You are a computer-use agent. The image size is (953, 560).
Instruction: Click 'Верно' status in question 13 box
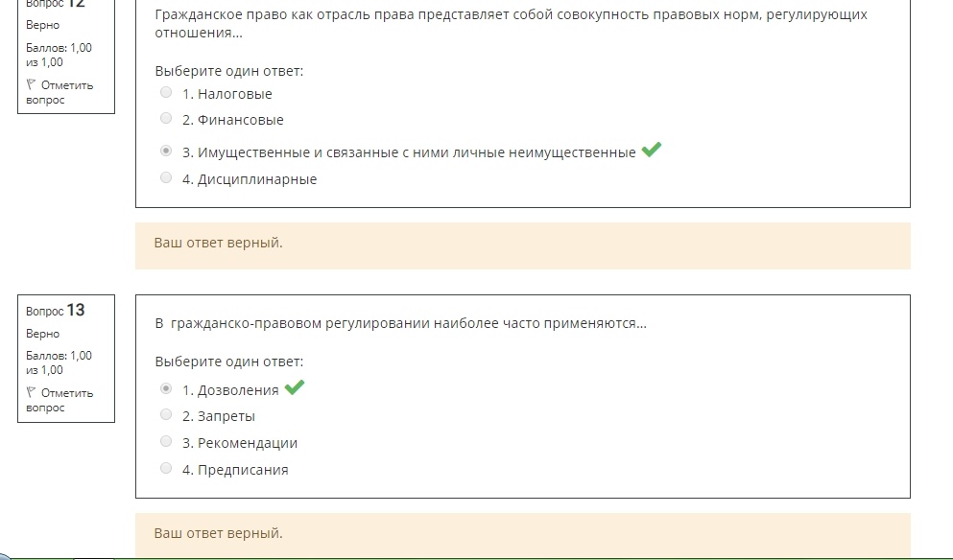pos(42,334)
